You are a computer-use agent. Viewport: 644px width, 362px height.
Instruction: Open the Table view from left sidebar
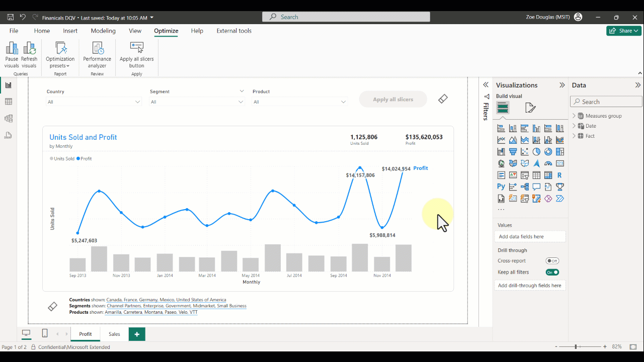(x=8, y=101)
